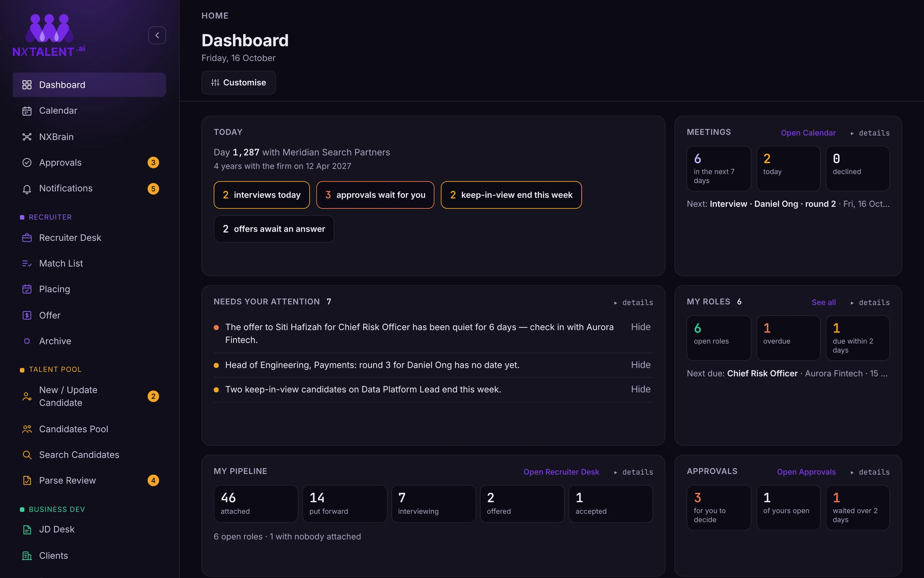Viewport: 924px width, 578px height.
Task: Click the '2 offers await an answer' chip
Action: pos(274,229)
